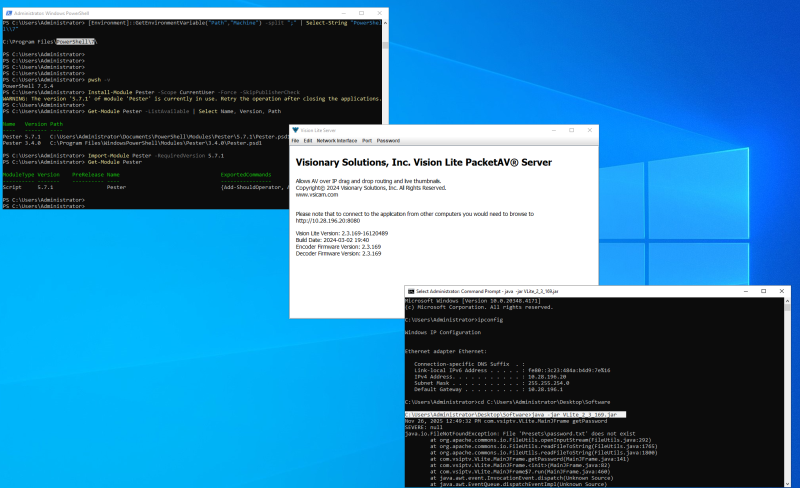Screen dimensions: 800x488
Task: Open the Edit menu in Vision Lite Server
Action: 308,141
